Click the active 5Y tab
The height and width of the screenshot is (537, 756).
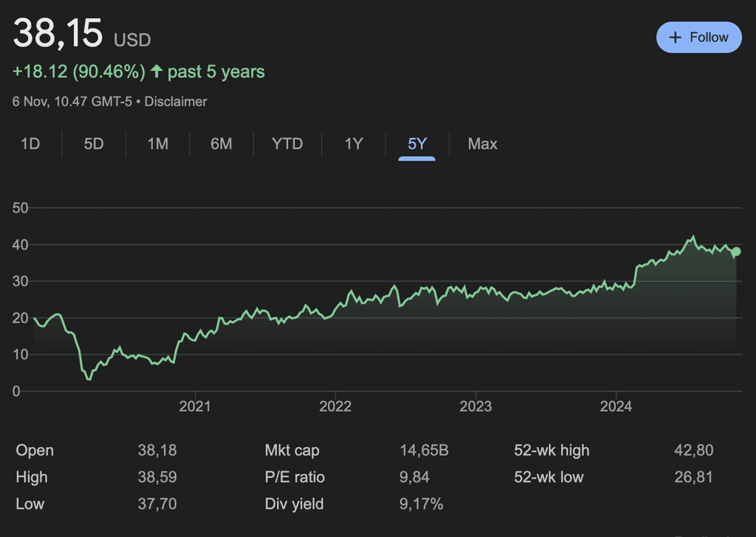click(417, 144)
